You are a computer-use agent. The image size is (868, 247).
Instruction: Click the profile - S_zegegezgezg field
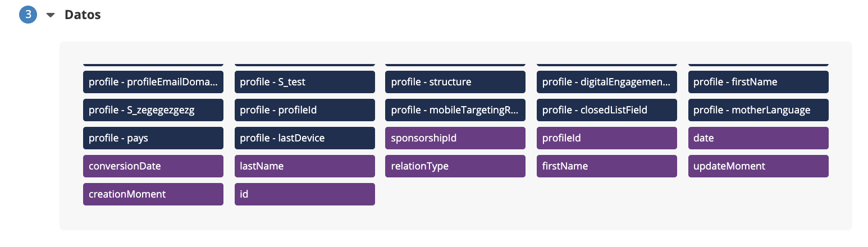point(153,110)
